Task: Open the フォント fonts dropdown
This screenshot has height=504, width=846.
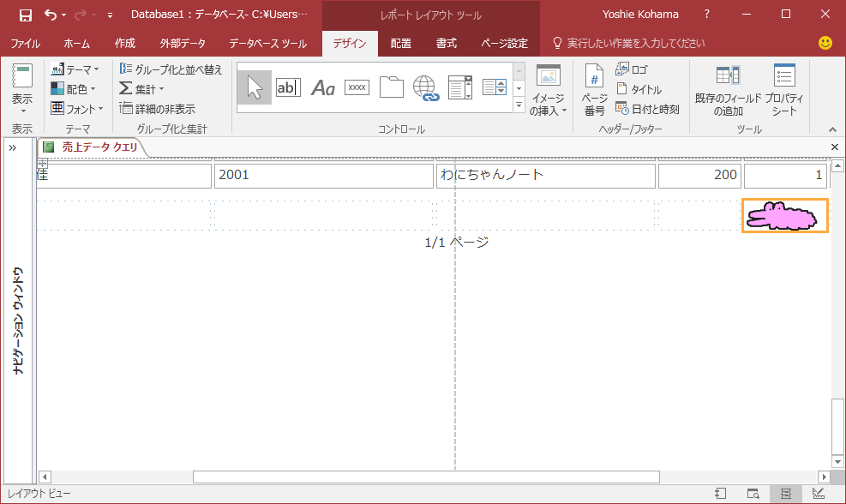Action: [76, 109]
